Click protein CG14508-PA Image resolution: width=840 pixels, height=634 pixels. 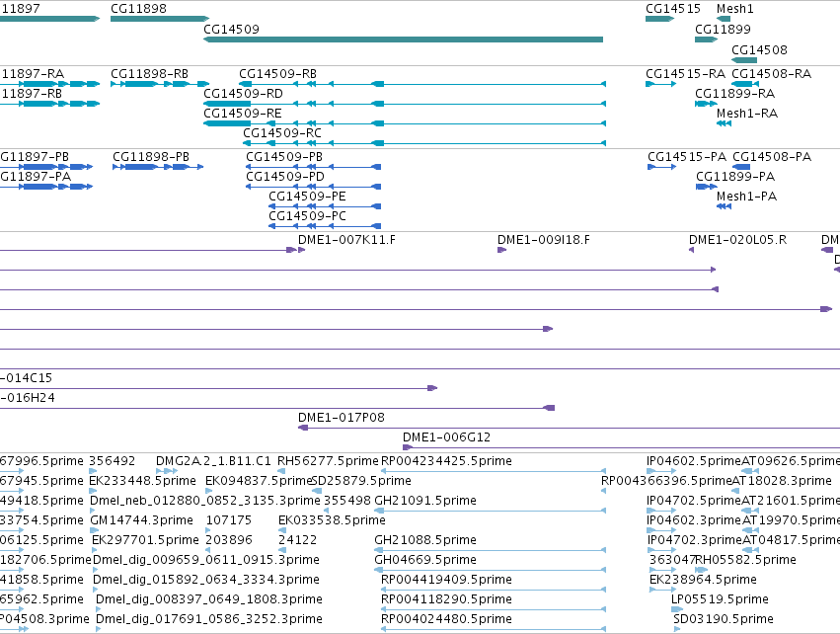point(741,167)
